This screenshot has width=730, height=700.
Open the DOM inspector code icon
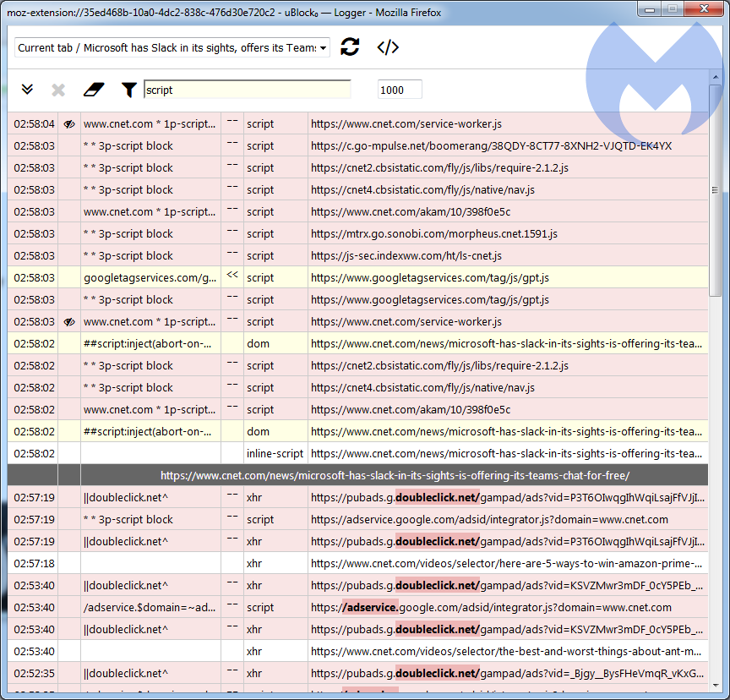click(x=388, y=47)
